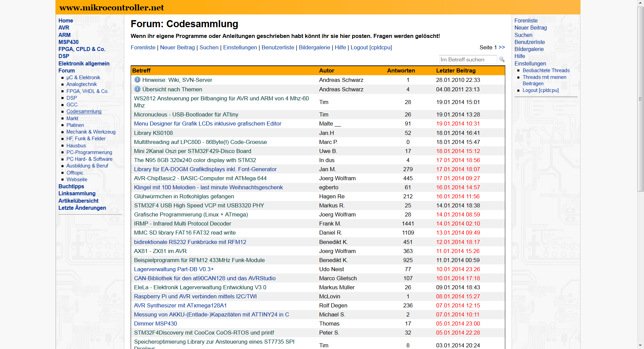The image size is (644, 349).
Task: Open PC Hard- & Software subforum
Action: pos(89,159)
